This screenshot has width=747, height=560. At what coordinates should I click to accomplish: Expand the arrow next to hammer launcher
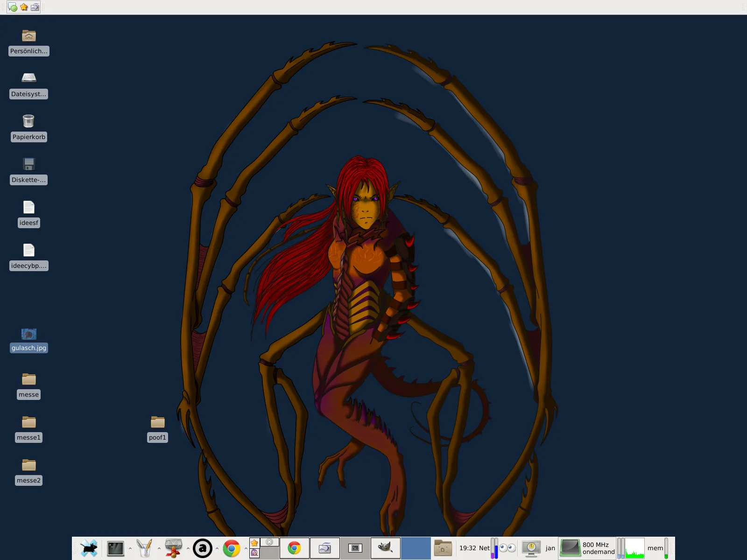[188, 548]
